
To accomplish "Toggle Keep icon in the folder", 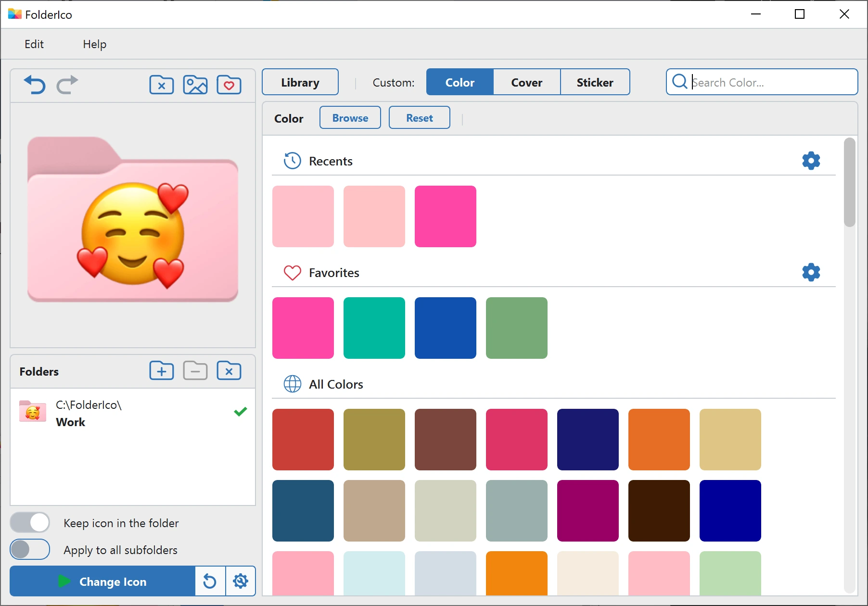I will click(x=30, y=522).
